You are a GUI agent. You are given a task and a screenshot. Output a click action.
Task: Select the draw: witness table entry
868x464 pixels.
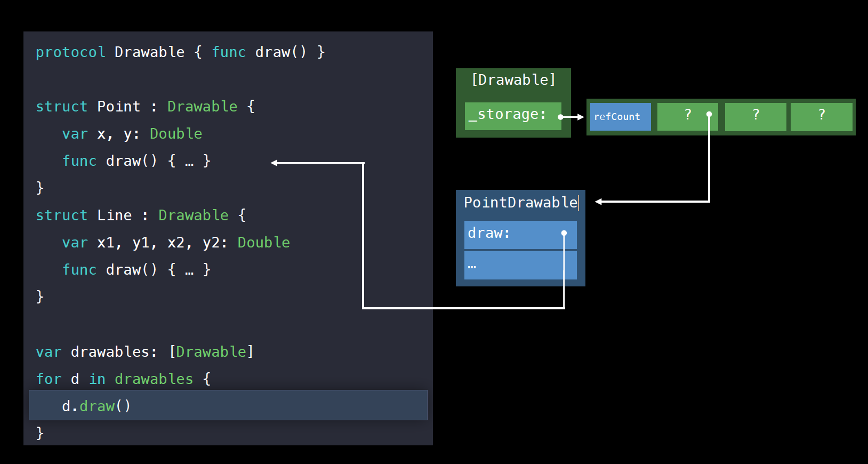520,235
